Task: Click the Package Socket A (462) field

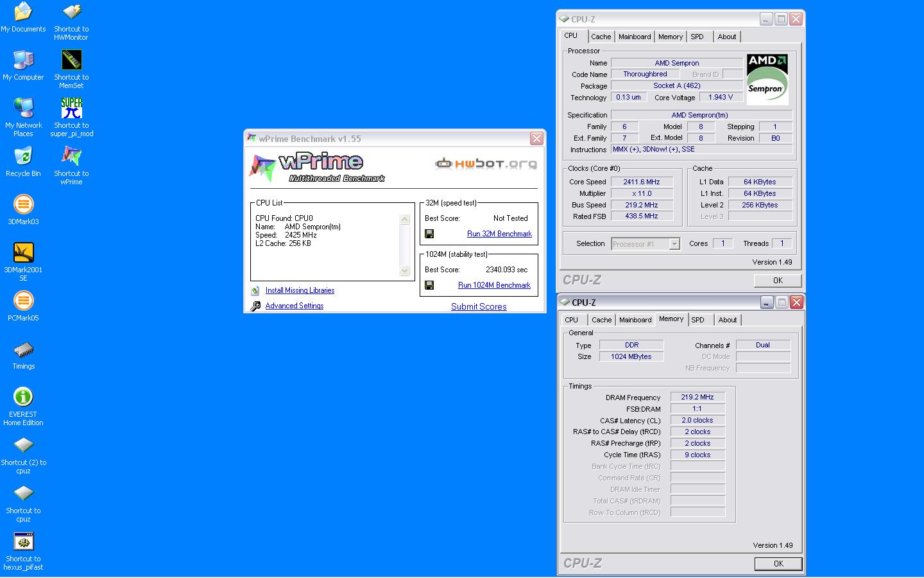Action: coord(677,85)
